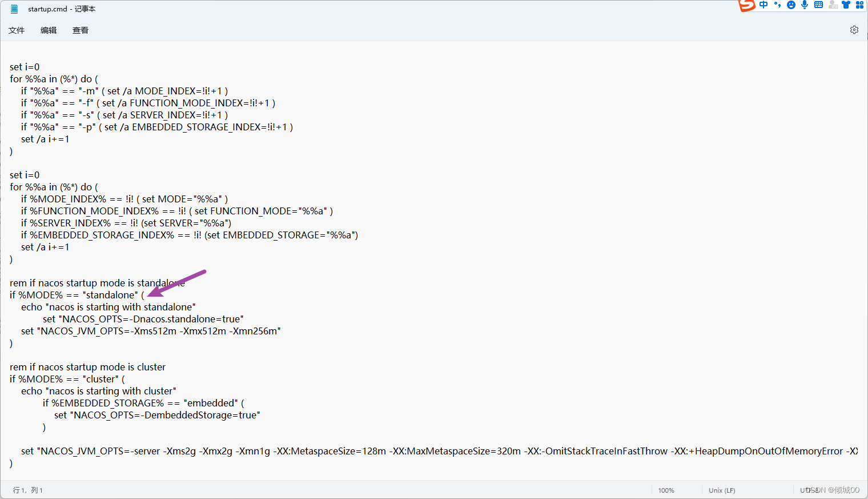Click the first 'set i=0' line

(x=25, y=67)
